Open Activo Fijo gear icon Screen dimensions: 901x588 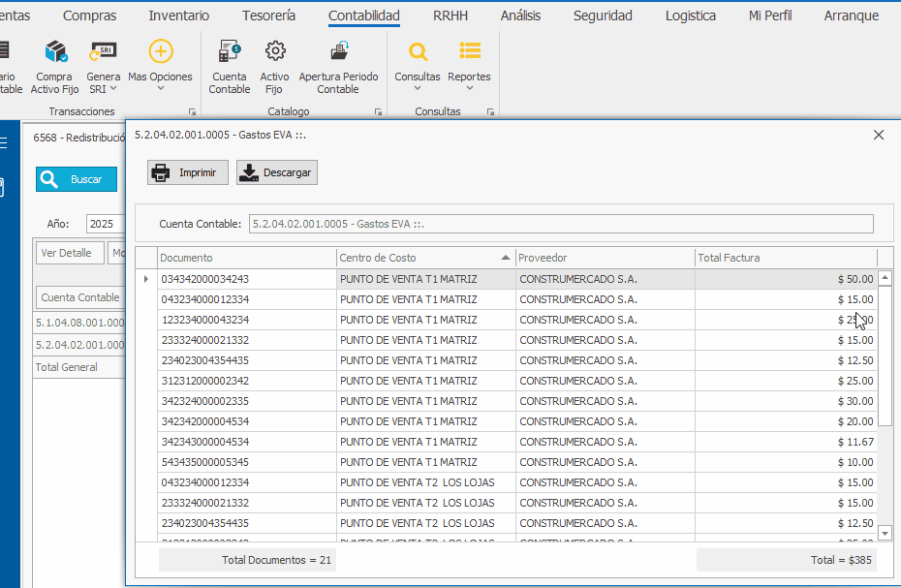point(275,51)
